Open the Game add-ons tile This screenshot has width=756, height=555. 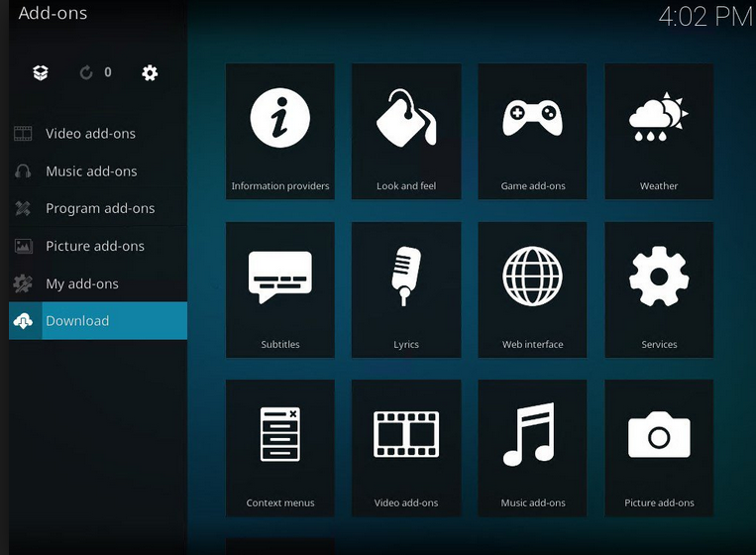click(x=533, y=131)
